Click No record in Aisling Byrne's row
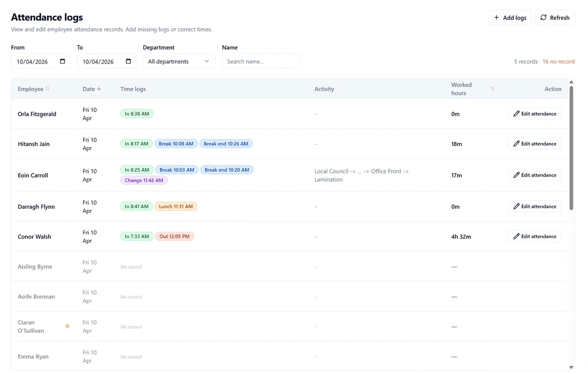This screenshot has width=588, height=374. [131, 267]
